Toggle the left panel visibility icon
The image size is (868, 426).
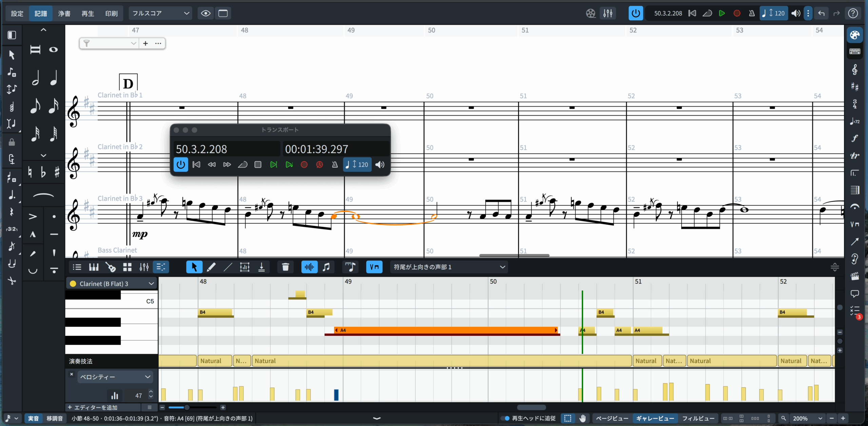coord(12,35)
